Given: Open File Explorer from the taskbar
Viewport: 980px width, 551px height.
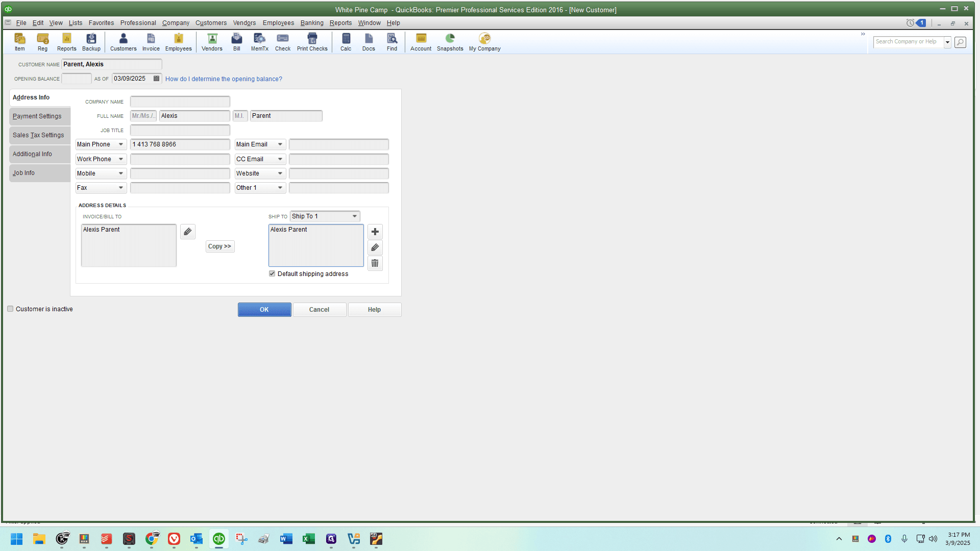Looking at the screenshot, I should 39,539.
